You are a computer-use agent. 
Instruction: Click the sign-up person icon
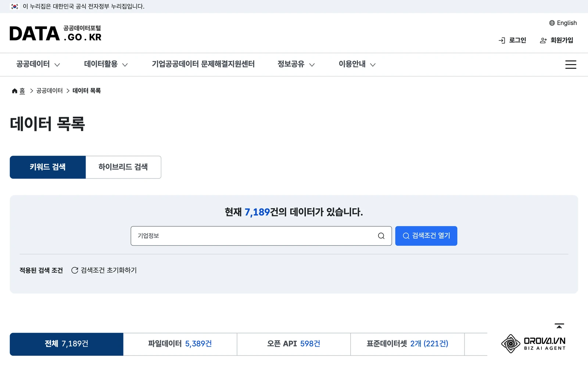pyautogui.click(x=543, y=40)
